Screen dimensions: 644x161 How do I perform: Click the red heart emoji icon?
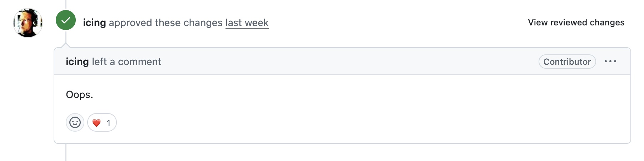96,123
